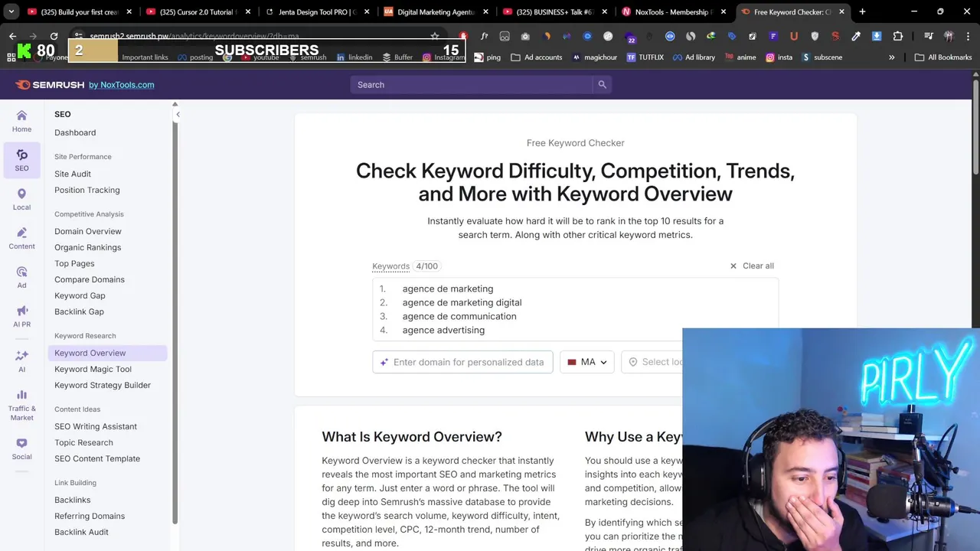Open the eye icon extension
Screen dimensions: 980x551
point(670,36)
